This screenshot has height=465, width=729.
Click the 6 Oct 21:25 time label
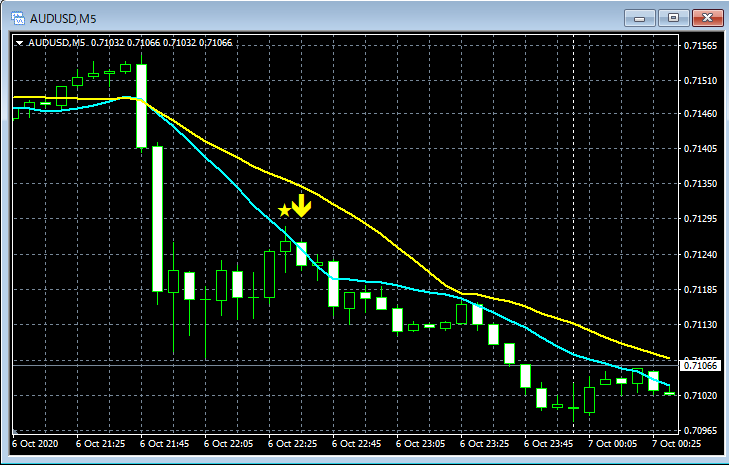click(x=100, y=444)
